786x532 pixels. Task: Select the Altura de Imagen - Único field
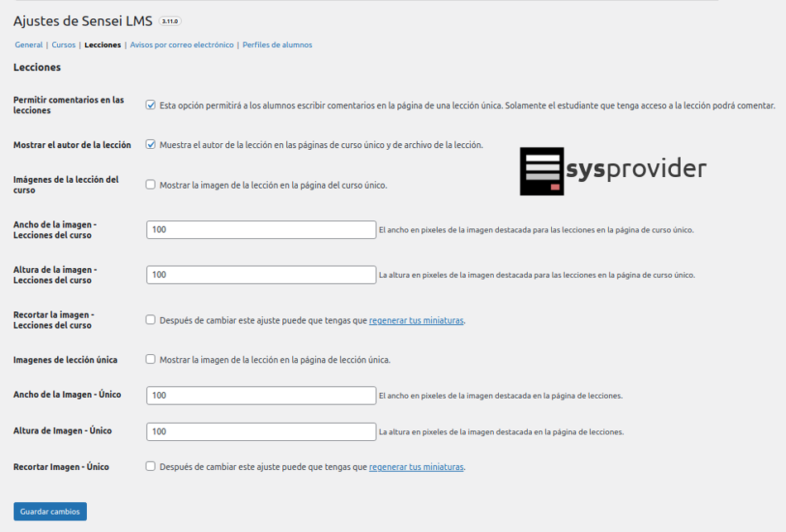click(261, 431)
